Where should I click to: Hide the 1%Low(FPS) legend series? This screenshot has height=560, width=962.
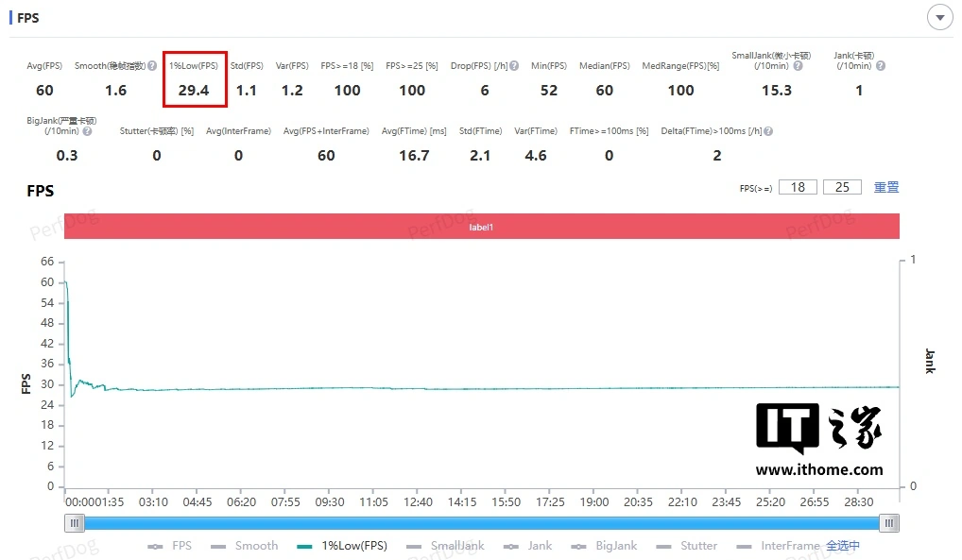(x=342, y=546)
